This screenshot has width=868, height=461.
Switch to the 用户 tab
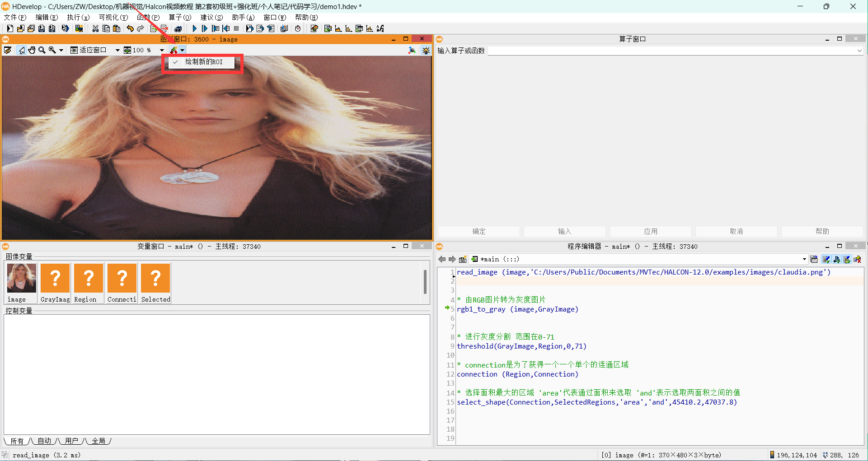[71, 441]
